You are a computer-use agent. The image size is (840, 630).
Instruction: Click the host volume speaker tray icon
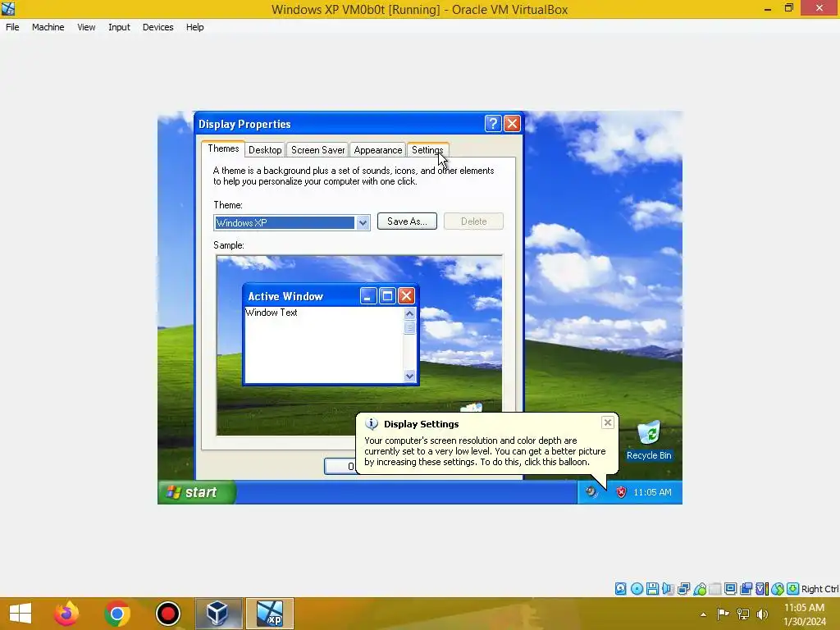coord(762,614)
